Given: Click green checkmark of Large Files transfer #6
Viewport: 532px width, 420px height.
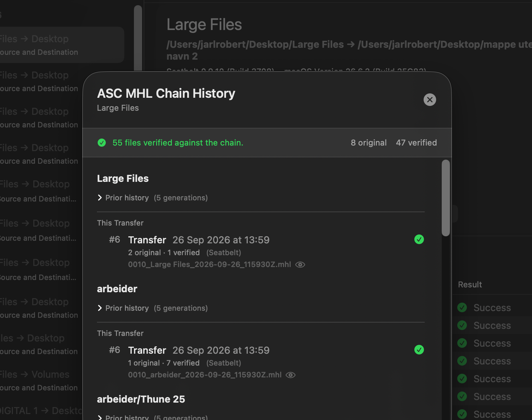Looking at the screenshot, I should [x=419, y=239].
